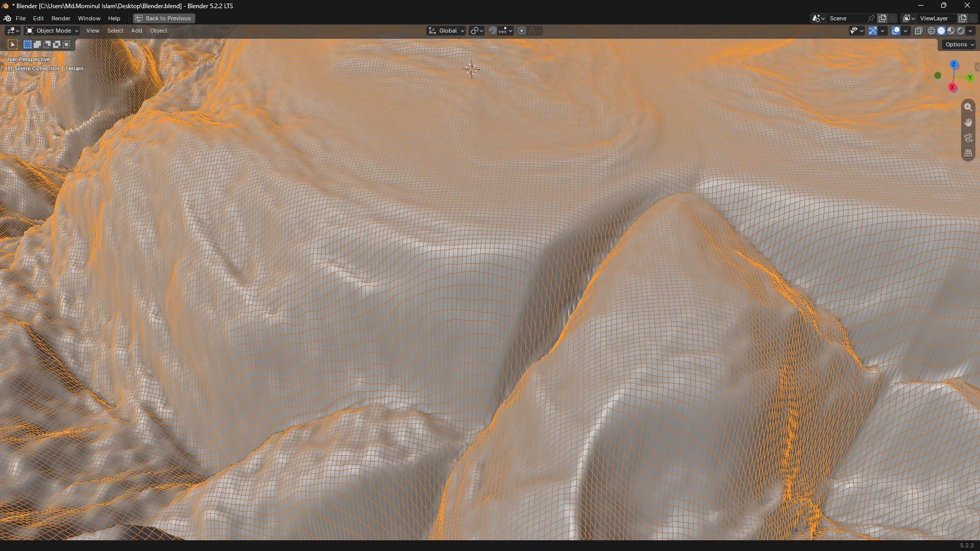Switch to solid viewport shading
Viewport: 980px width, 551px height.
(x=941, y=31)
